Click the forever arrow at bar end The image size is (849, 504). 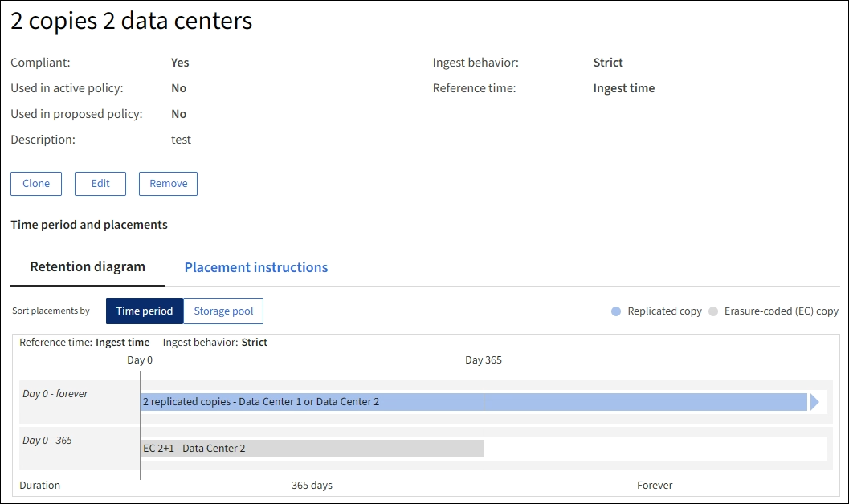tap(814, 402)
